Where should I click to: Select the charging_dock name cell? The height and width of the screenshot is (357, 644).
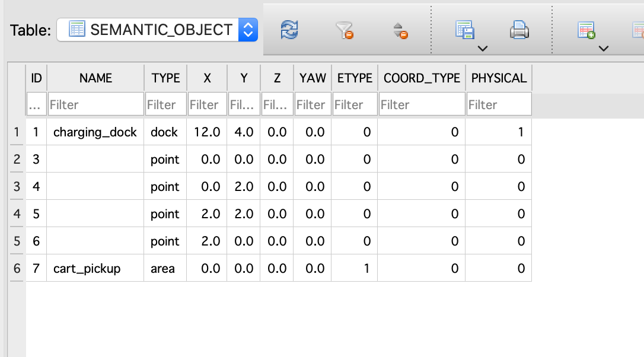coord(95,132)
